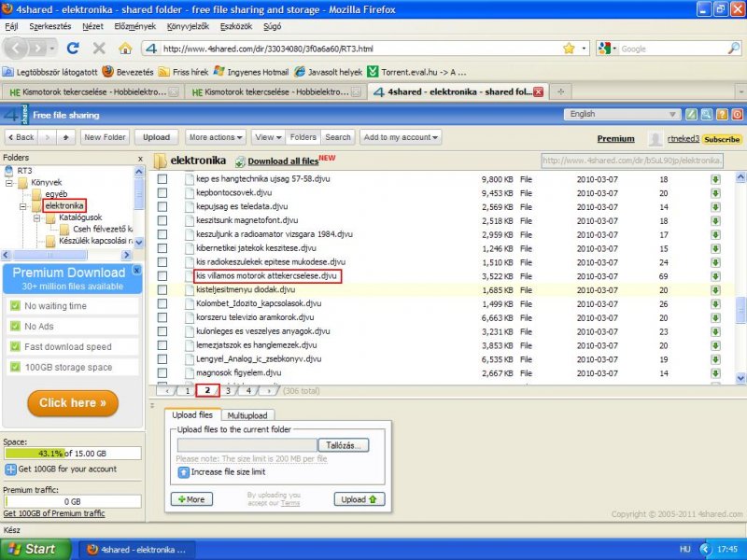
Task: Click the green edit icon in 4shared header
Action: (x=691, y=114)
